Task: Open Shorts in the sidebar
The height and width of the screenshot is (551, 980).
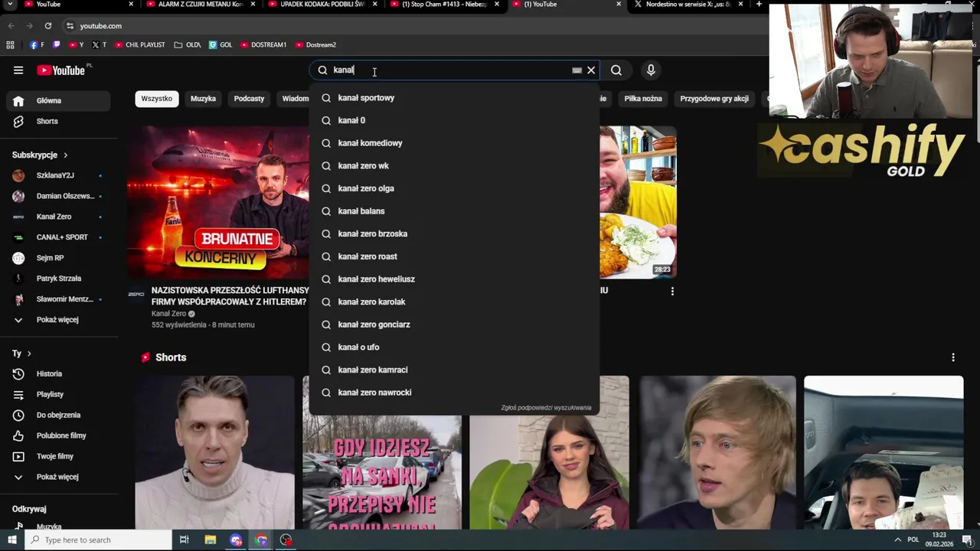Action: [58, 122]
